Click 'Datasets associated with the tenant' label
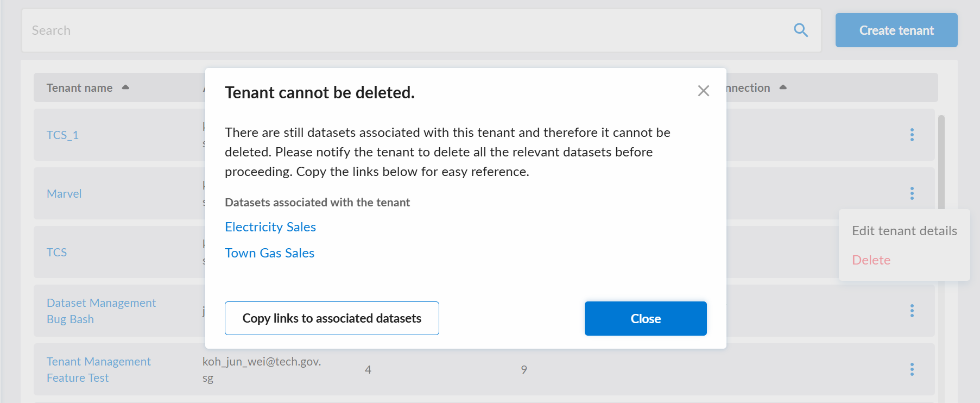Screen dimensions: 980x403 [x=317, y=203]
